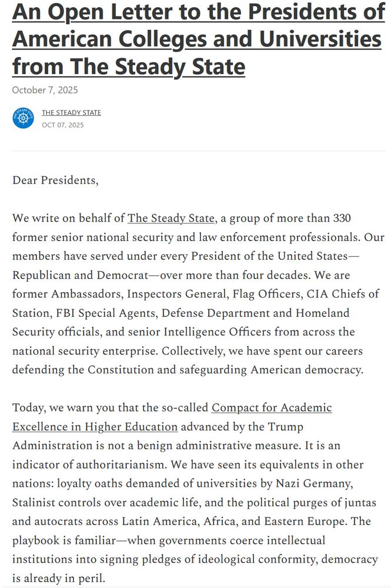Click THE STEADY STATE author byline link
391x588 pixels.
pyautogui.click(x=71, y=112)
